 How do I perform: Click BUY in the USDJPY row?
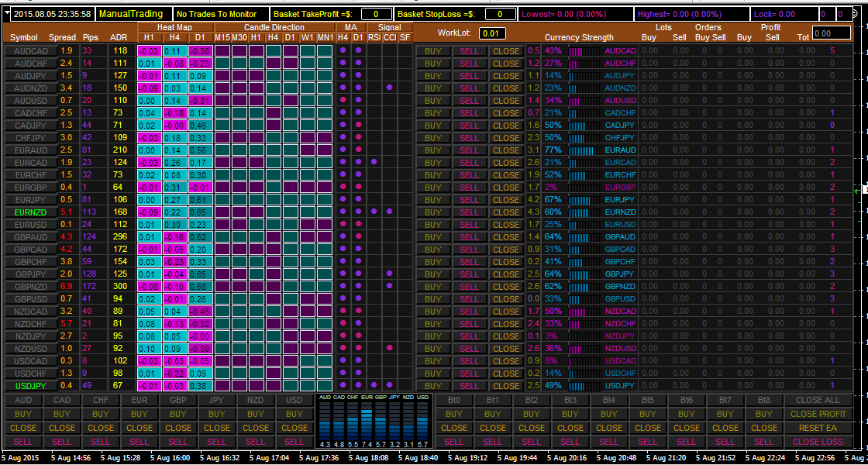point(433,385)
